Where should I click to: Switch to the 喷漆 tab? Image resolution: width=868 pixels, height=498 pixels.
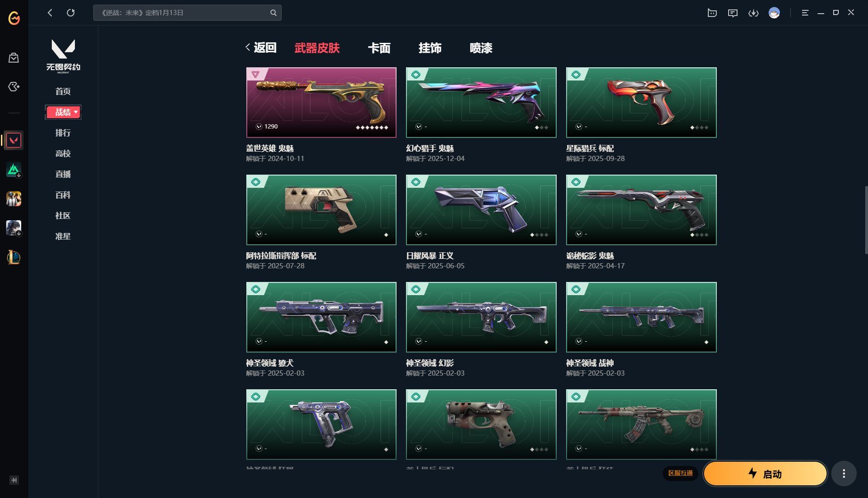(481, 48)
